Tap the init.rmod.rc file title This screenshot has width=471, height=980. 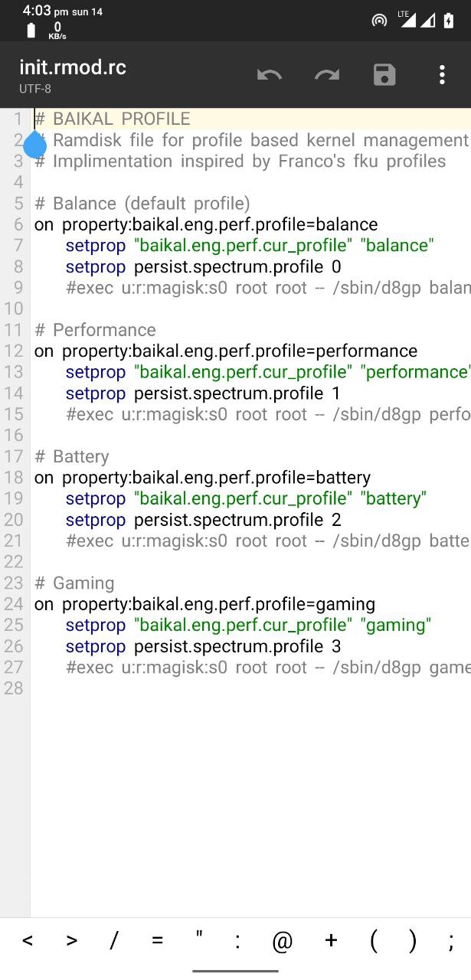pos(73,67)
